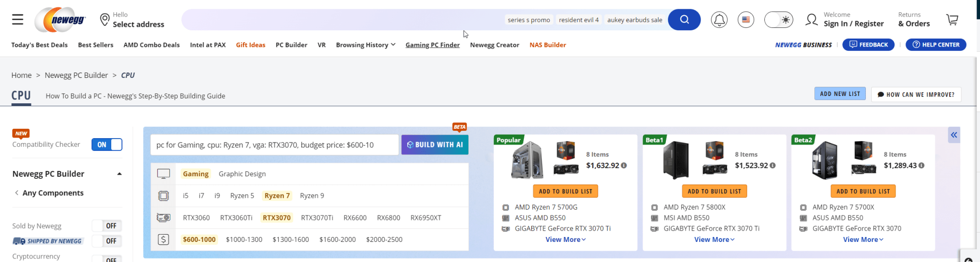
Task: Click the Shipped by Newegg truck icon
Action: tap(19, 241)
